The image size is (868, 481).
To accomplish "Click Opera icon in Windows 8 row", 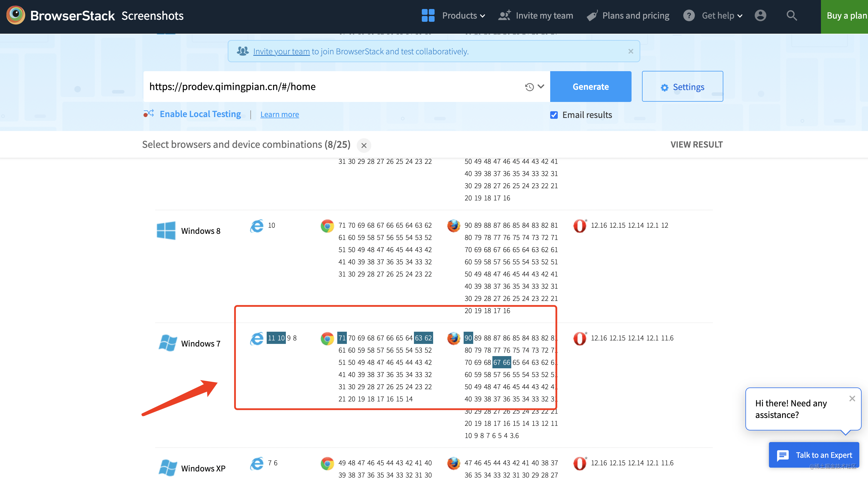I will [x=580, y=226].
